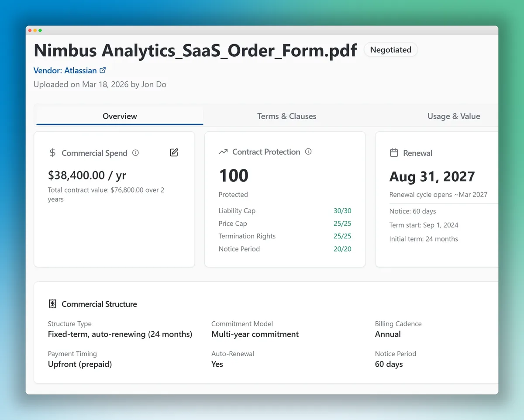Screen dimensions: 524x420
Task: Click the Term start: Sep 1, 2024 line
Action: (424, 225)
